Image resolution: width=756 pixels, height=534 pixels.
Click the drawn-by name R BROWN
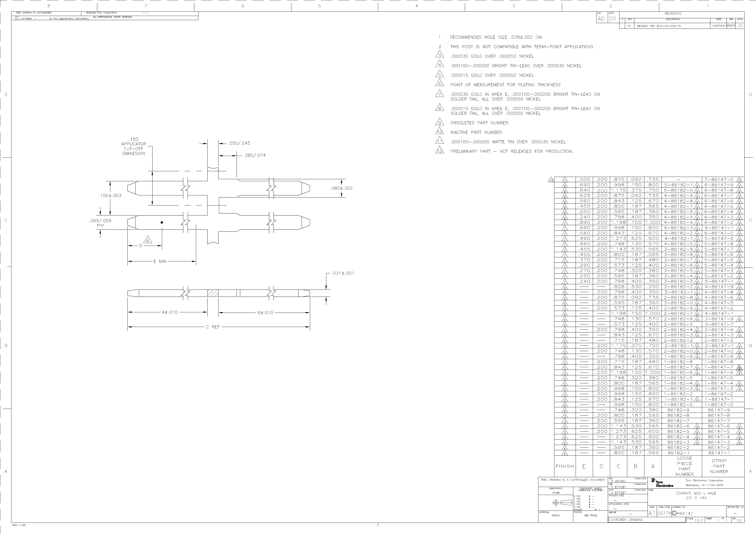pyautogui.click(x=618, y=481)
